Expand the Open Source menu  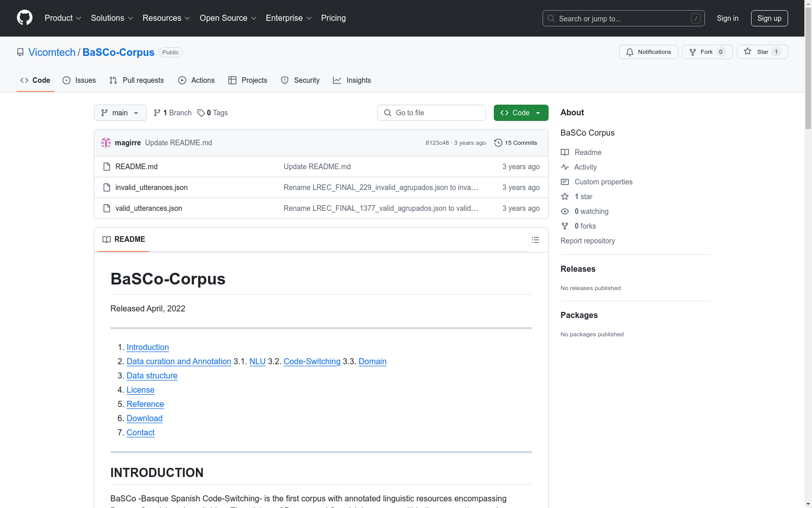228,18
